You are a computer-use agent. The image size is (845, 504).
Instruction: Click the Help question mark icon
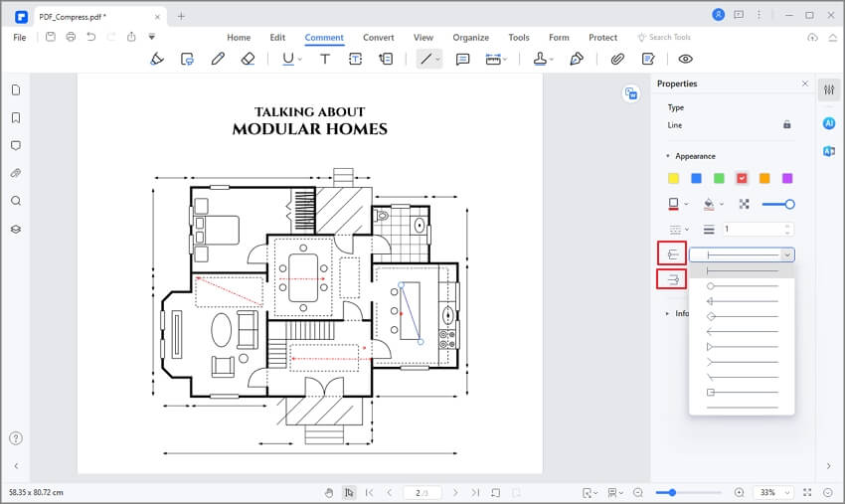pos(16,438)
